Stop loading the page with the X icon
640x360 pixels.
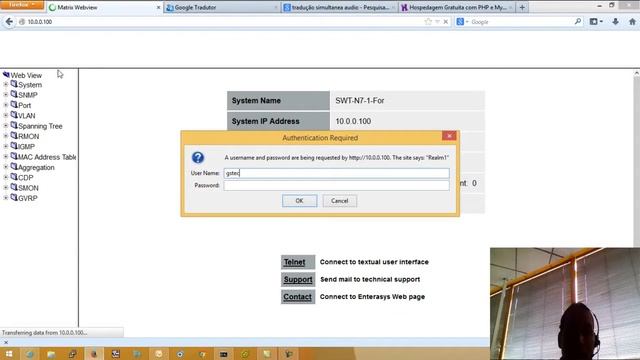(x=446, y=22)
